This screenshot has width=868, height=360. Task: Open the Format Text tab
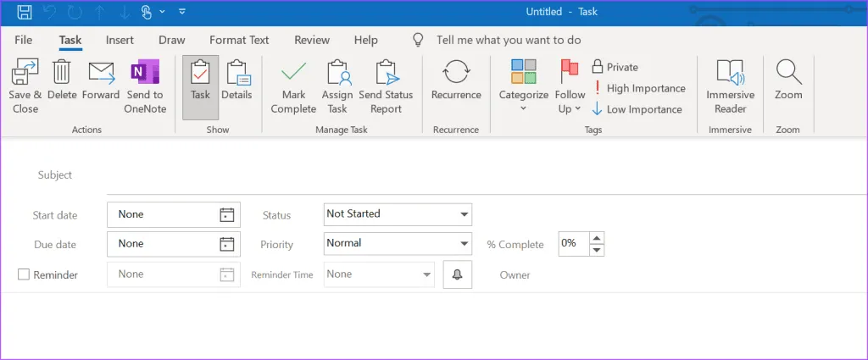point(239,40)
